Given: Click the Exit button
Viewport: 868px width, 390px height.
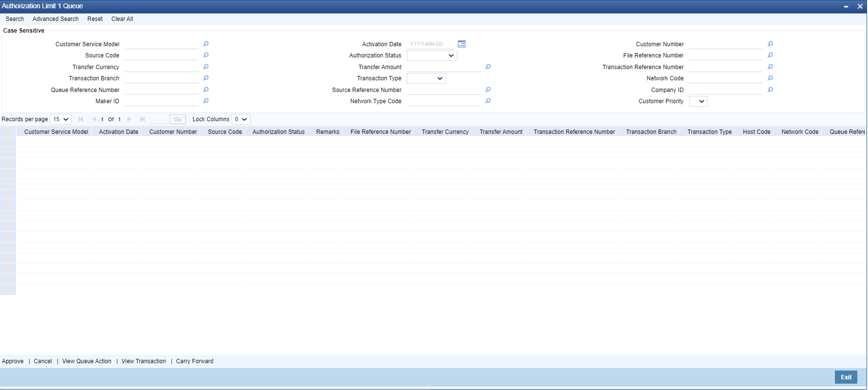Looking at the screenshot, I should [846, 377].
